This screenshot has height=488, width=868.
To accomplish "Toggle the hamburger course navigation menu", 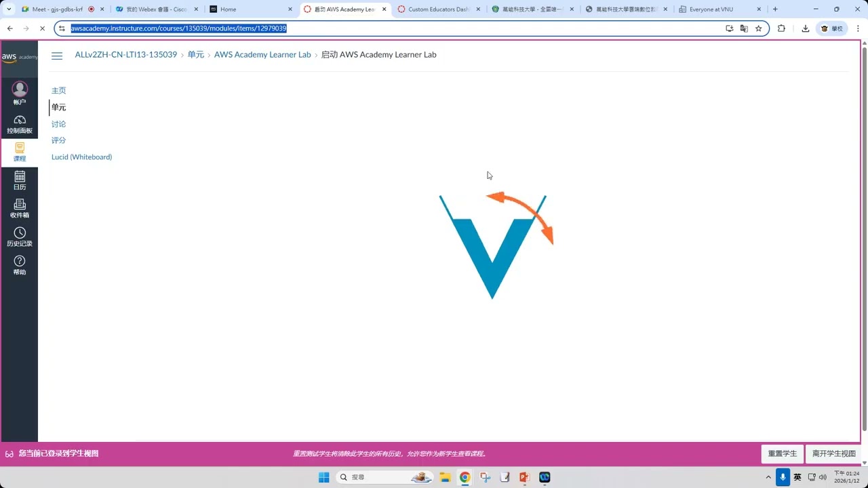I will (57, 56).
